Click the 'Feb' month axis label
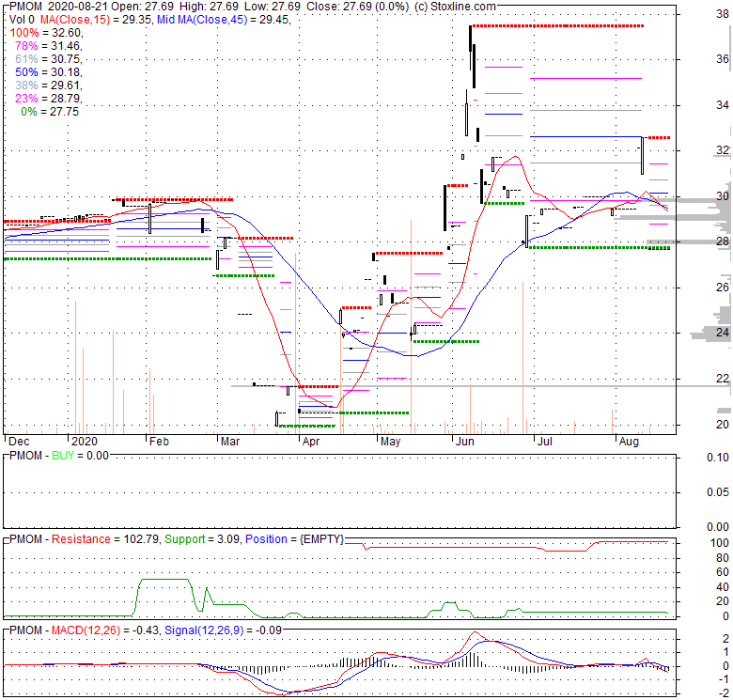The image size is (733, 700). (x=159, y=442)
